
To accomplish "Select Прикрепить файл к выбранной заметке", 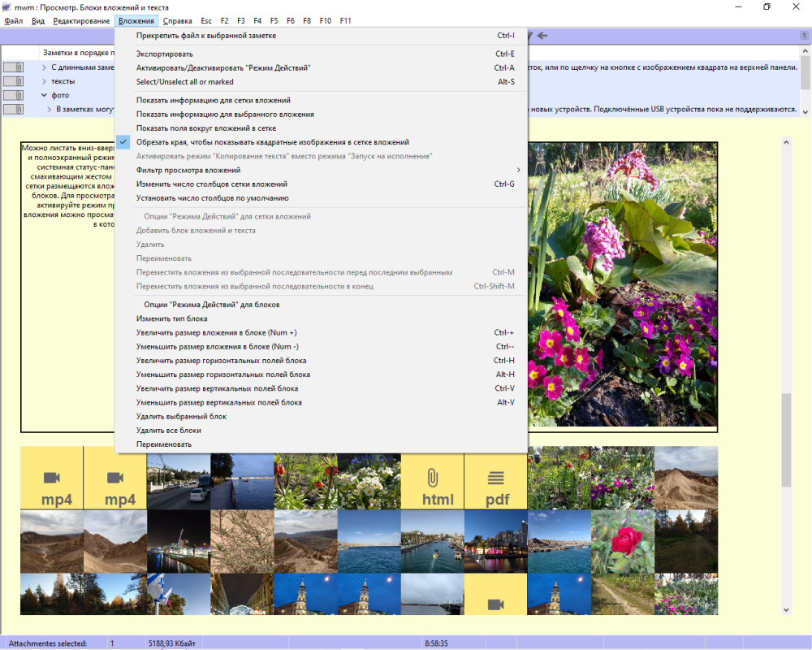I will point(206,36).
